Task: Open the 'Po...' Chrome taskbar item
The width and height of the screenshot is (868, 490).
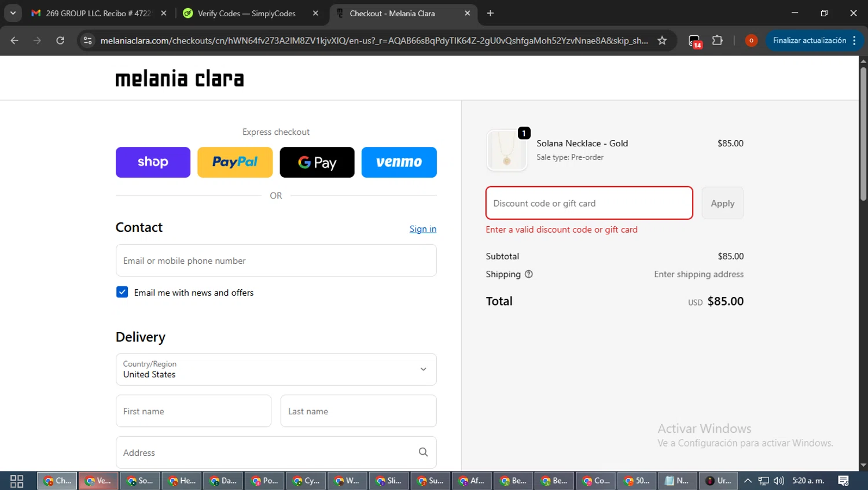Action: click(x=264, y=481)
